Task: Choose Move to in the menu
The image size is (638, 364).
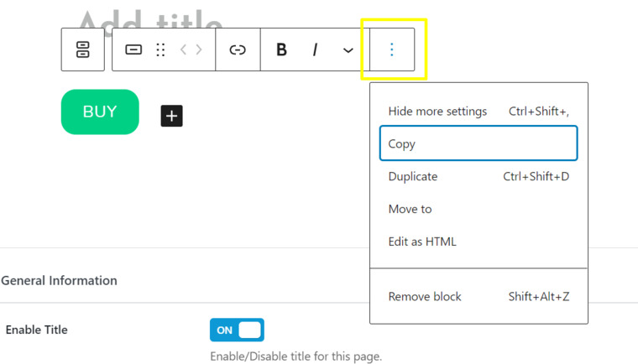Action: (411, 209)
